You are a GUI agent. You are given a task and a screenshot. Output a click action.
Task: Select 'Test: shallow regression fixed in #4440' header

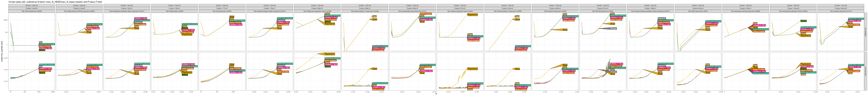[x=460, y=11]
